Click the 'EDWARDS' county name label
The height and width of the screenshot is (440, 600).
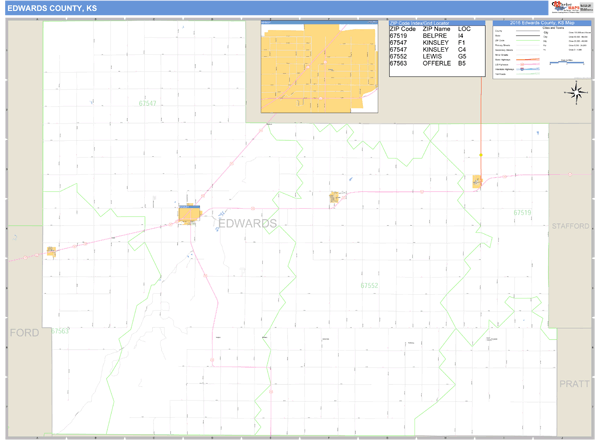pos(248,223)
